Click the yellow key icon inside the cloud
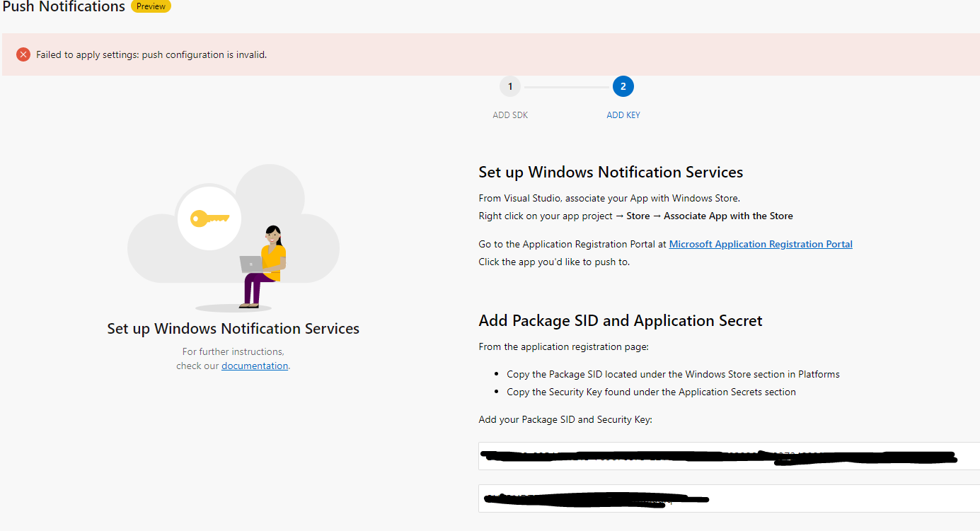The height and width of the screenshot is (531, 980). coord(209,217)
